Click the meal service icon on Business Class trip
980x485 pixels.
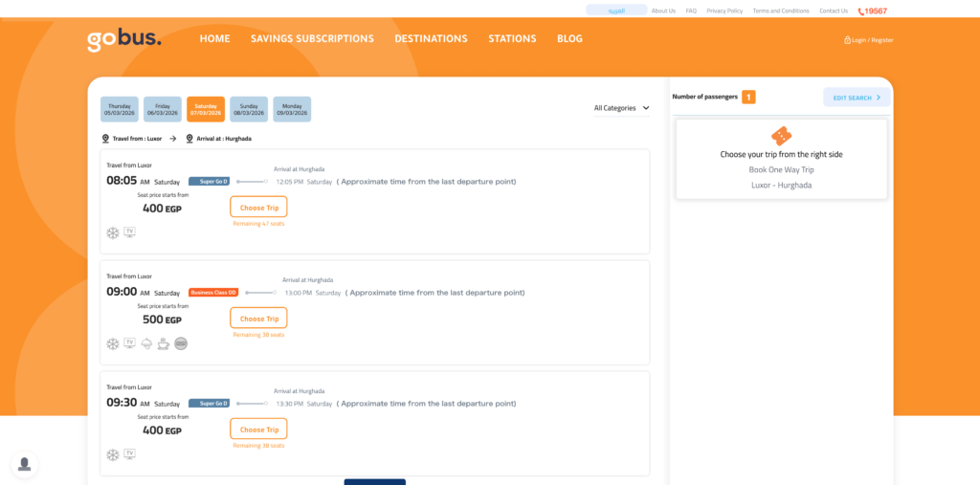point(146,343)
